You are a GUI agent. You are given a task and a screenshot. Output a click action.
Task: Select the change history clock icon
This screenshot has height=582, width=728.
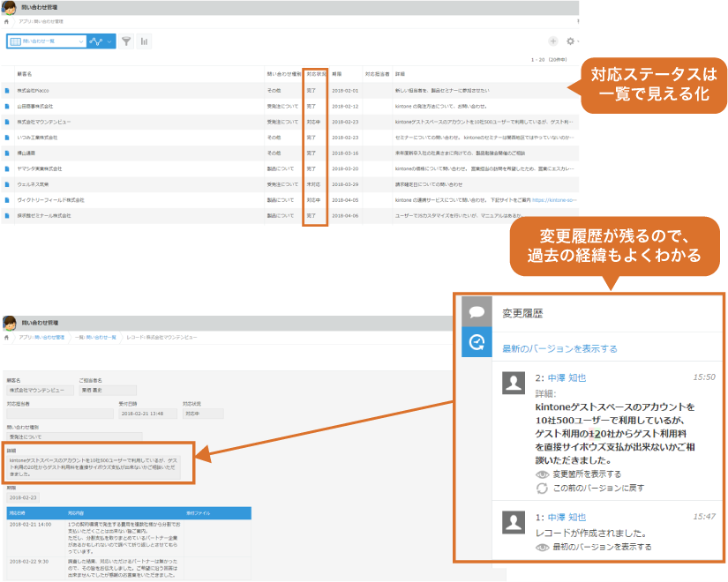click(x=477, y=343)
